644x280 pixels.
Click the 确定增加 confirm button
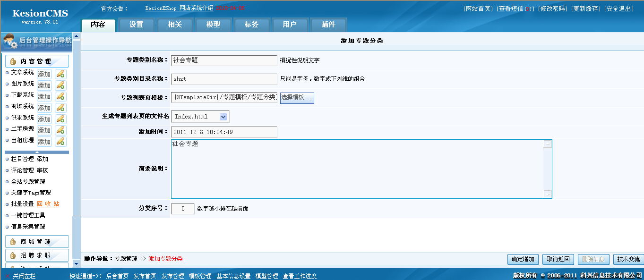pyautogui.click(x=523, y=259)
